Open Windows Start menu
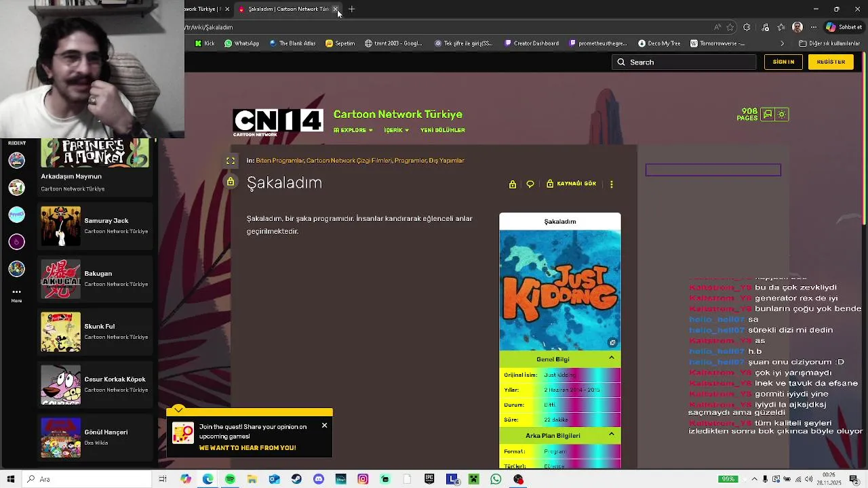868x488 pixels. (x=11, y=479)
